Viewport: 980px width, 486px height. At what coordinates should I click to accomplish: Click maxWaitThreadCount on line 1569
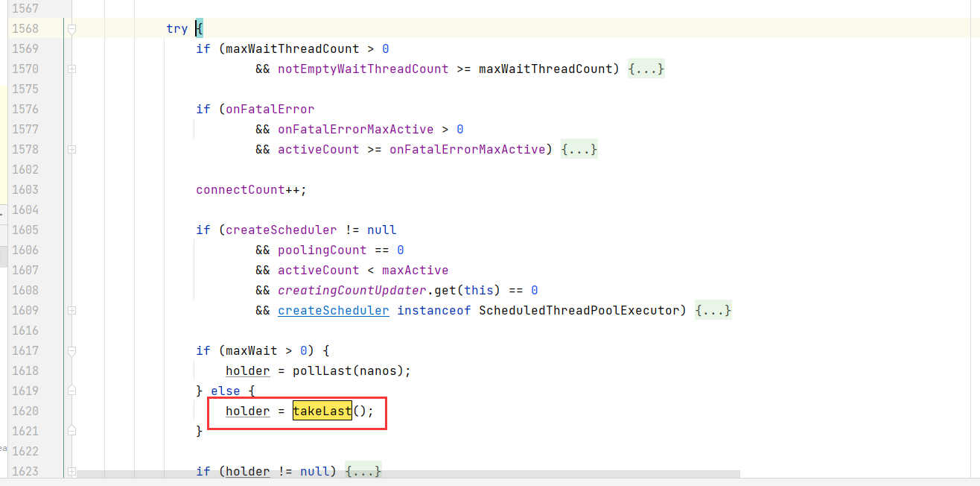click(292, 49)
